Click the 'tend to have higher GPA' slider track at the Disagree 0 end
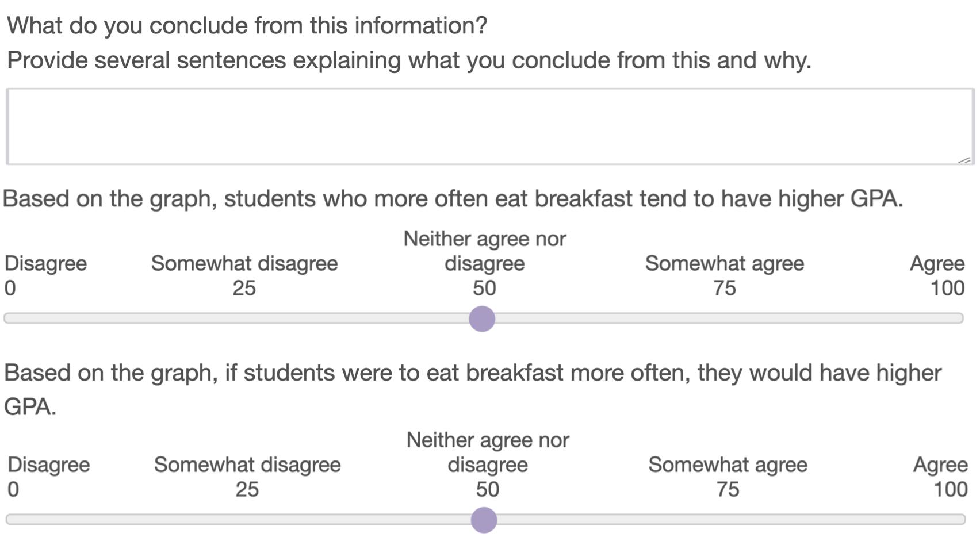The height and width of the screenshot is (545, 980). [9, 318]
